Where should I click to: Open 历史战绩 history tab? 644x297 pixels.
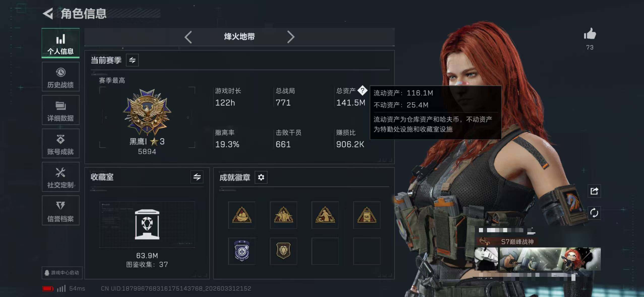(60, 77)
